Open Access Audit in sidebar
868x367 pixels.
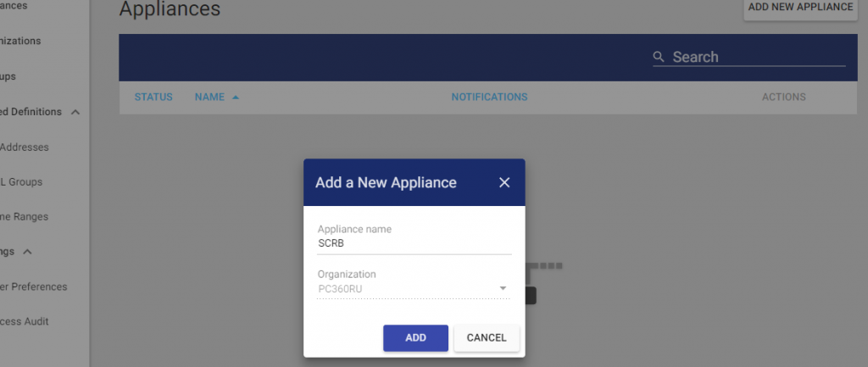tap(24, 321)
